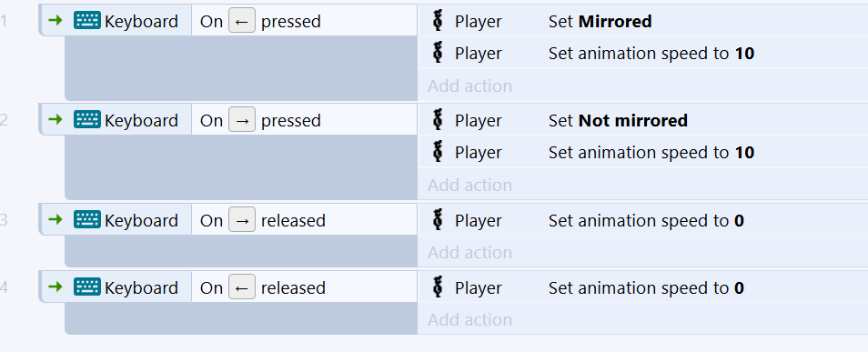The width and height of the screenshot is (868, 352).
Task: Click Add action under event 3
Action: coord(469,252)
